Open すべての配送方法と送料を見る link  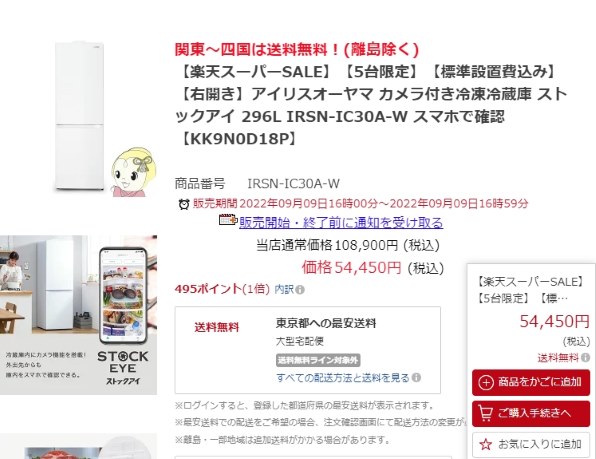point(343,378)
